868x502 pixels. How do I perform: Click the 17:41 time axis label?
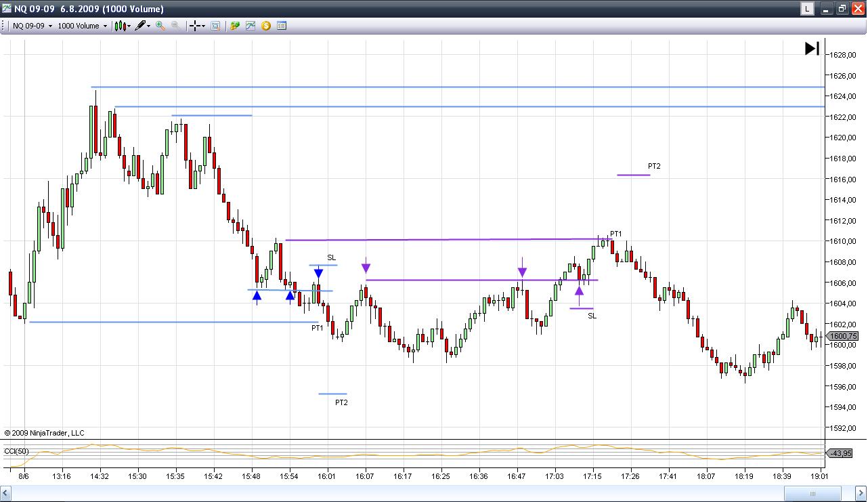click(x=668, y=476)
